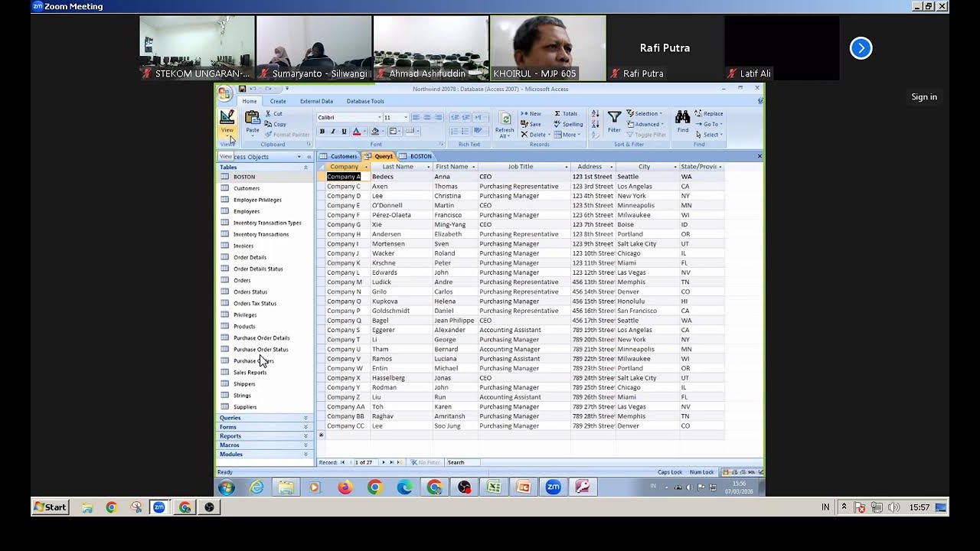Screen dimensions: 980x551
Task: Click the font color red A swatch
Action: pyautogui.click(x=356, y=132)
